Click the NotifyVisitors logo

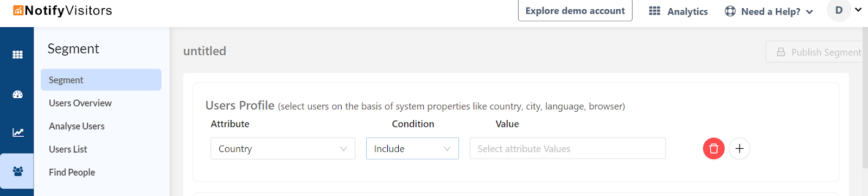click(x=62, y=10)
